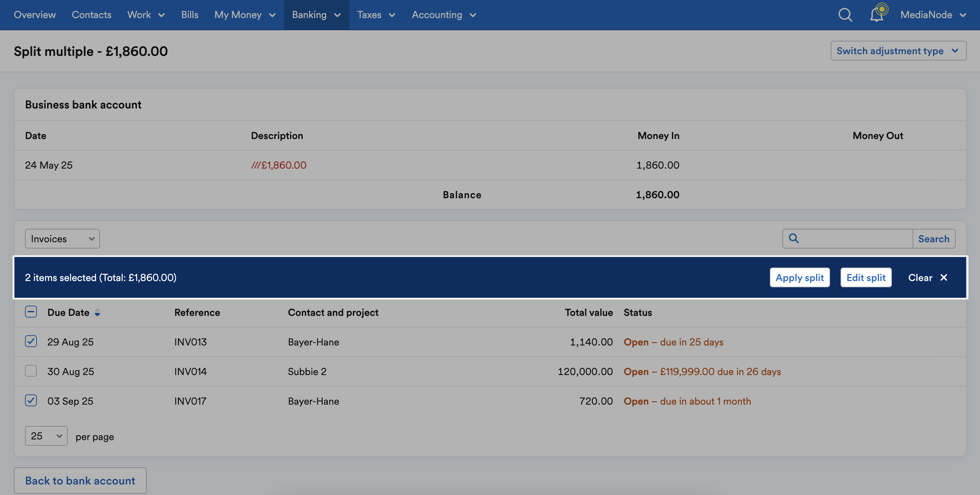980x495 pixels.
Task: Click the Business bank account heading
Action: pos(83,105)
